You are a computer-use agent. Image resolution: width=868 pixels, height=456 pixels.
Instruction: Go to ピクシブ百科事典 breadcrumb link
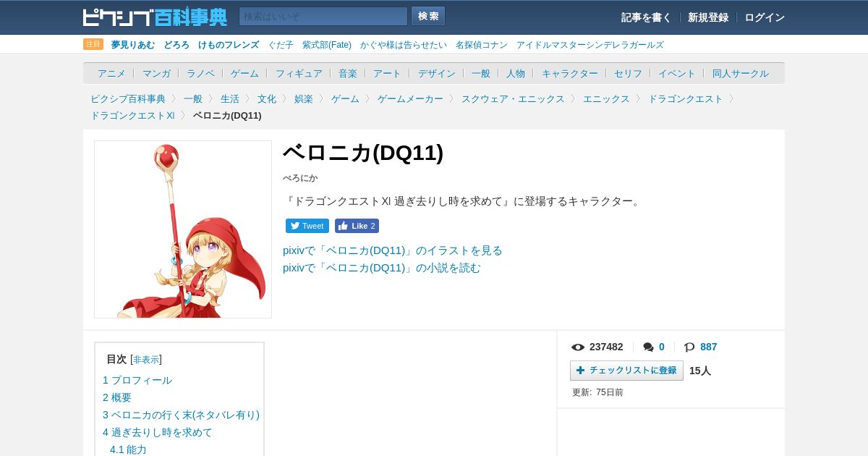pyautogui.click(x=128, y=98)
